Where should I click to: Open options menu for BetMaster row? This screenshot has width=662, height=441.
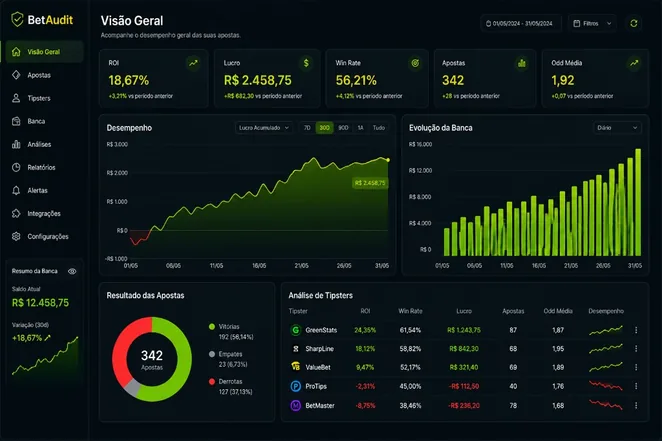point(636,406)
